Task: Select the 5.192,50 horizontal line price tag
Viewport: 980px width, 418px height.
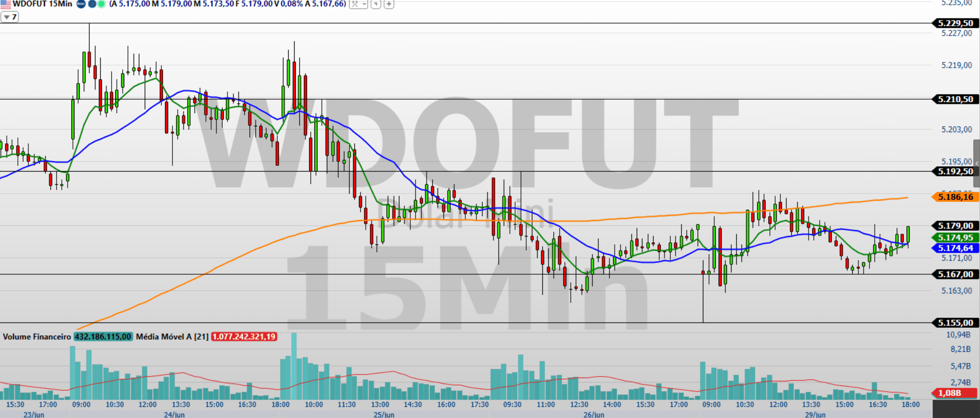Action: pyautogui.click(x=955, y=172)
